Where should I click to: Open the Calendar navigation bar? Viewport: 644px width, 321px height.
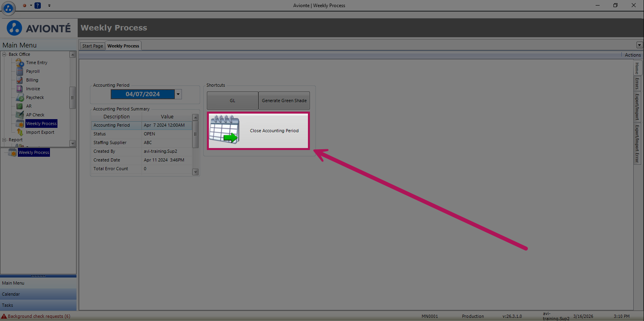pos(38,294)
